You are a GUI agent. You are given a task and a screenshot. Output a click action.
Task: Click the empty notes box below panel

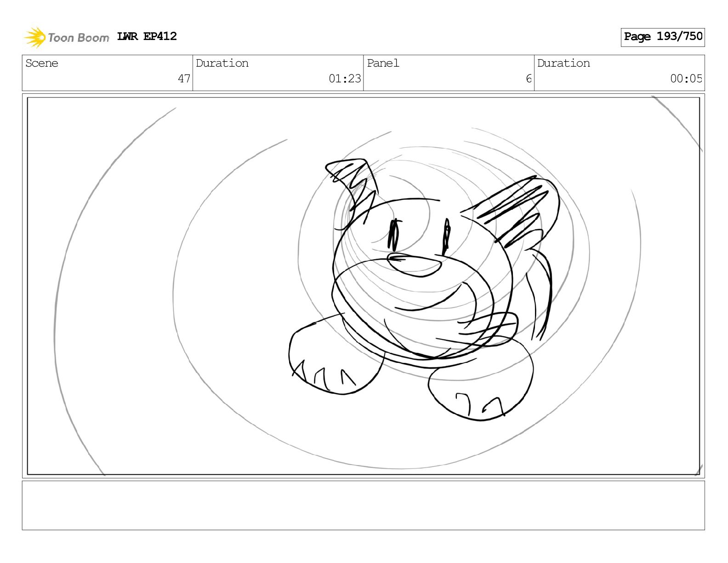pyautogui.click(x=364, y=506)
